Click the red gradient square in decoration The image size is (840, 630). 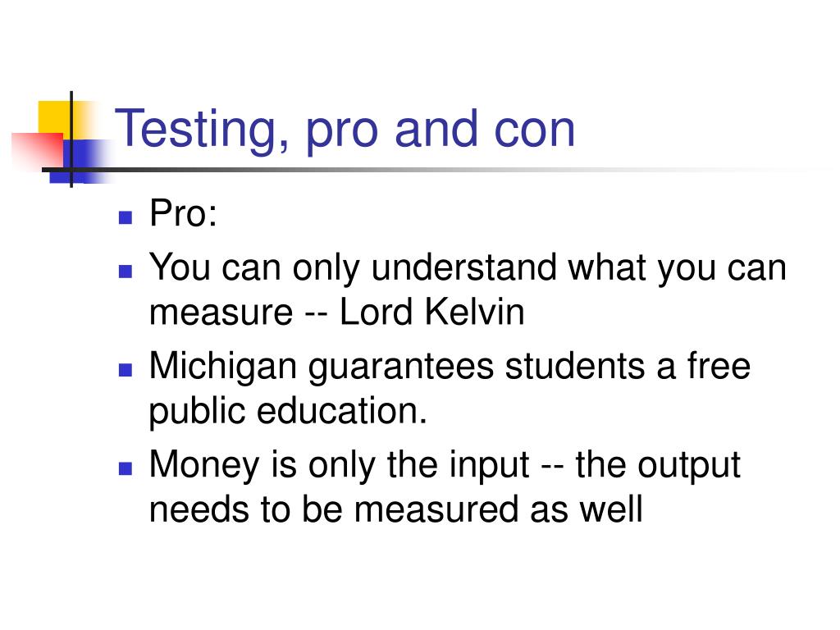(37, 151)
